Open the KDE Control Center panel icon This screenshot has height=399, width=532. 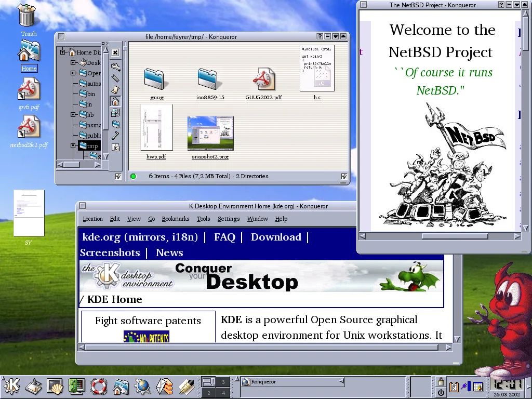click(x=77, y=386)
